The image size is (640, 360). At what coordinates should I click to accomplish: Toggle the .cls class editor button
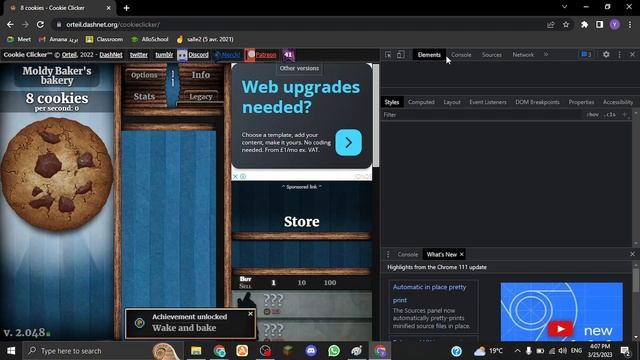(x=610, y=115)
